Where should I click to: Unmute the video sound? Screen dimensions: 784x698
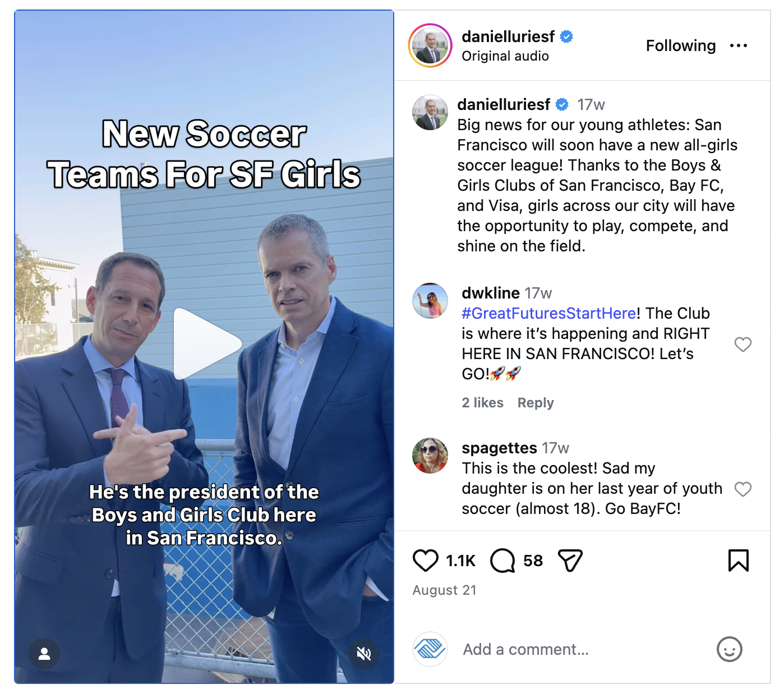(x=364, y=654)
